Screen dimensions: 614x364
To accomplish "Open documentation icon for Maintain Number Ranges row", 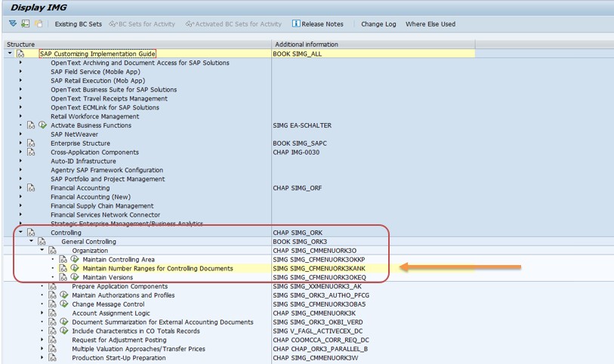I will [x=63, y=269].
